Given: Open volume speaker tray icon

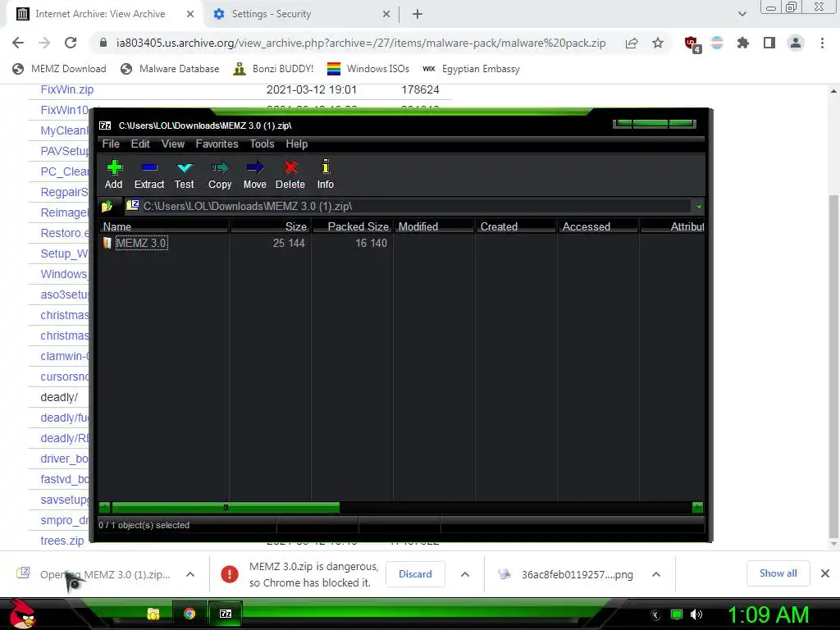Looking at the screenshot, I should pyautogui.click(x=696, y=614).
